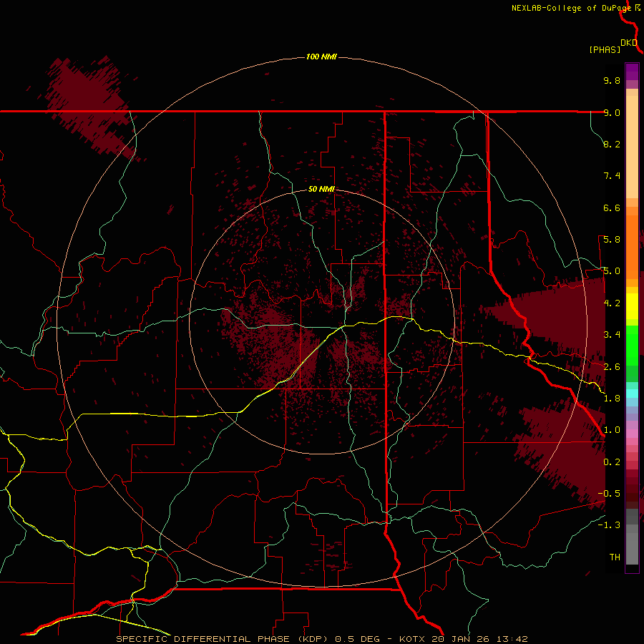Click the Specific Differential Phase (KDP) caption
The width and height of the screenshot is (644, 644).
click(x=321, y=639)
